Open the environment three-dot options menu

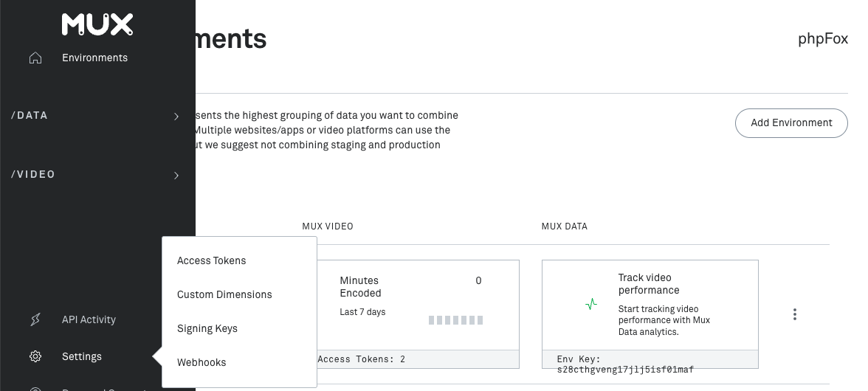pyautogui.click(x=795, y=315)
